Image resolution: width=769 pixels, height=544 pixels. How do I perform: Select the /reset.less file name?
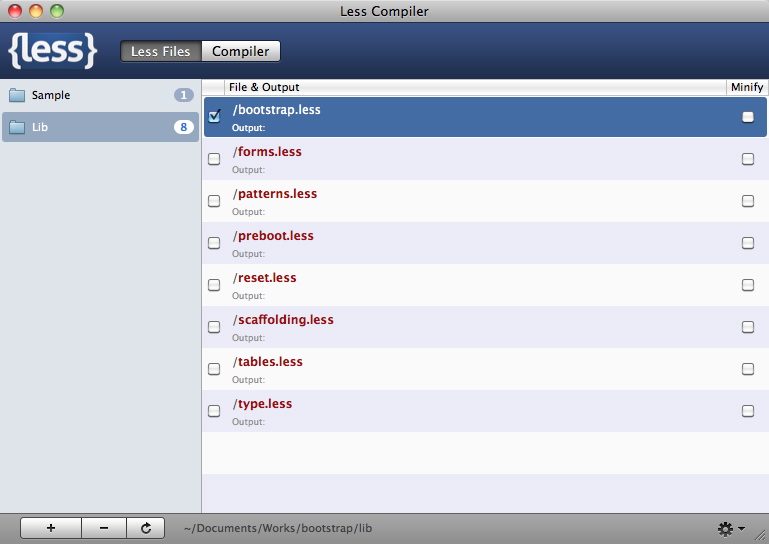tap(265, 278)
